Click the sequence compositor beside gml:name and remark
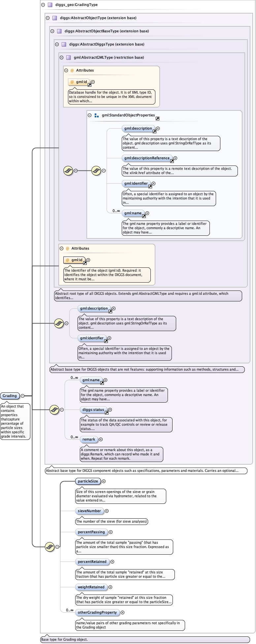 coord(54,410)
